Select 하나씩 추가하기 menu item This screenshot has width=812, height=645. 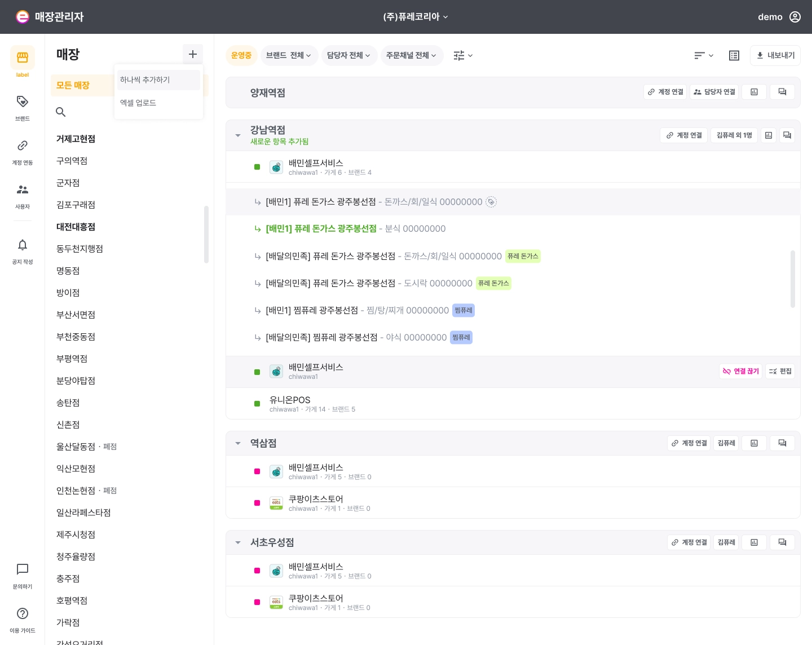click(x=158, y=79)
